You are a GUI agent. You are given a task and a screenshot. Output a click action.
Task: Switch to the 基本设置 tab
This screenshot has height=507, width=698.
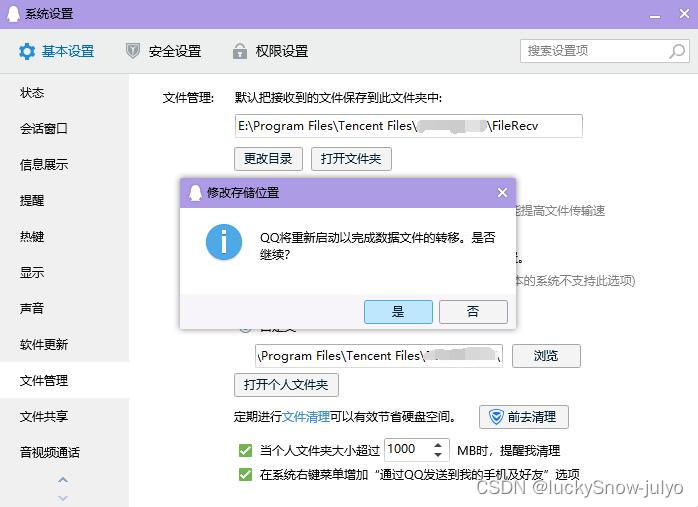tap(57, 51)
